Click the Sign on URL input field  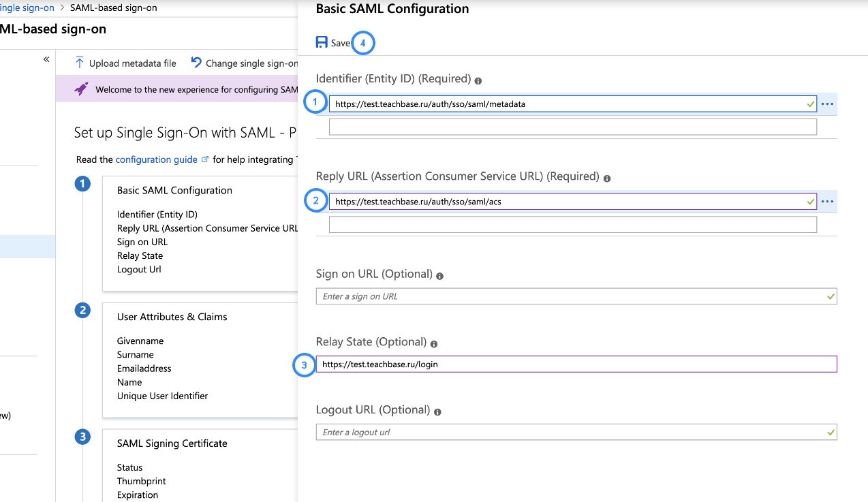click(576, 296)
